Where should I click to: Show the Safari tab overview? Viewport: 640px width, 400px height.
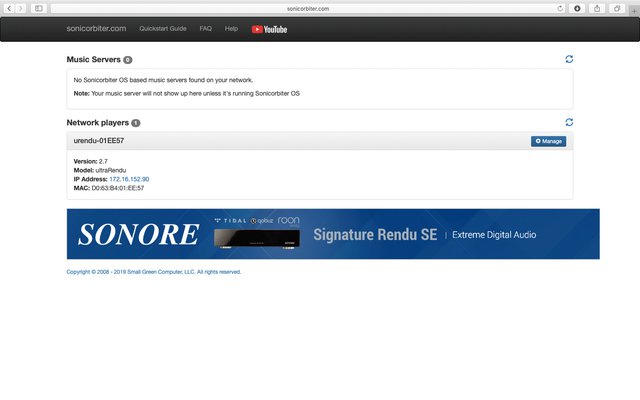[x=615, y=8]
